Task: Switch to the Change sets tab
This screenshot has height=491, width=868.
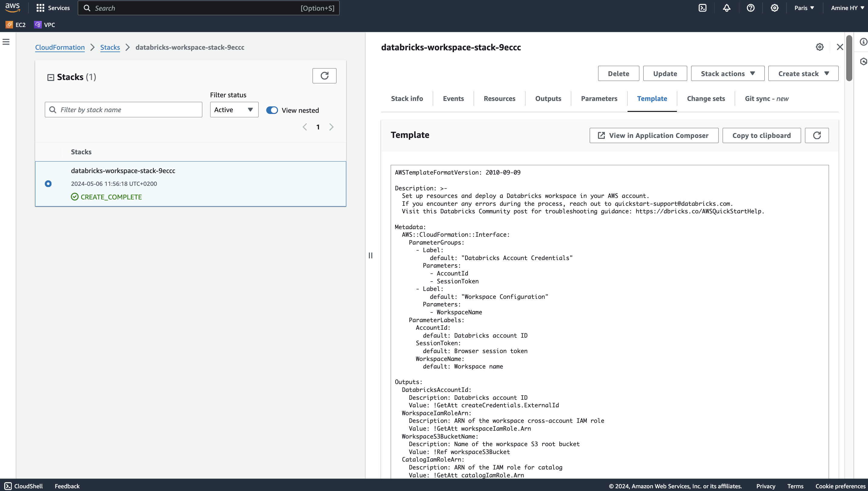Action: tap(706, 99)
